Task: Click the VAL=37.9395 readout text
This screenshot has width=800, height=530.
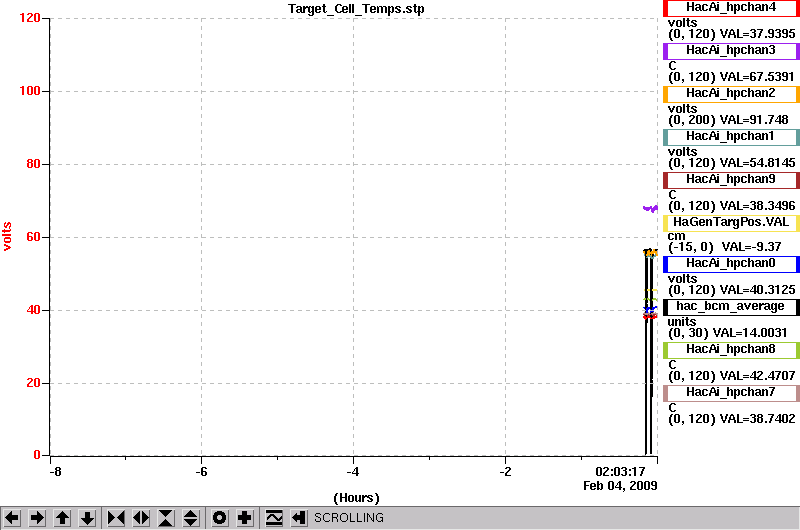Action: coord(757,34)
